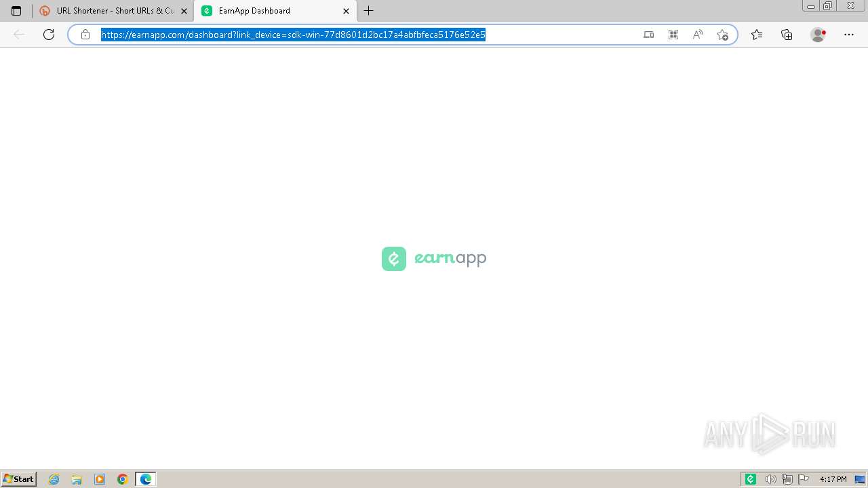Image resolution: width=868 pixels, height=488 pixels.
Task: Open the Favorites list
Action: pyautogui.click(x=757, y=35)
